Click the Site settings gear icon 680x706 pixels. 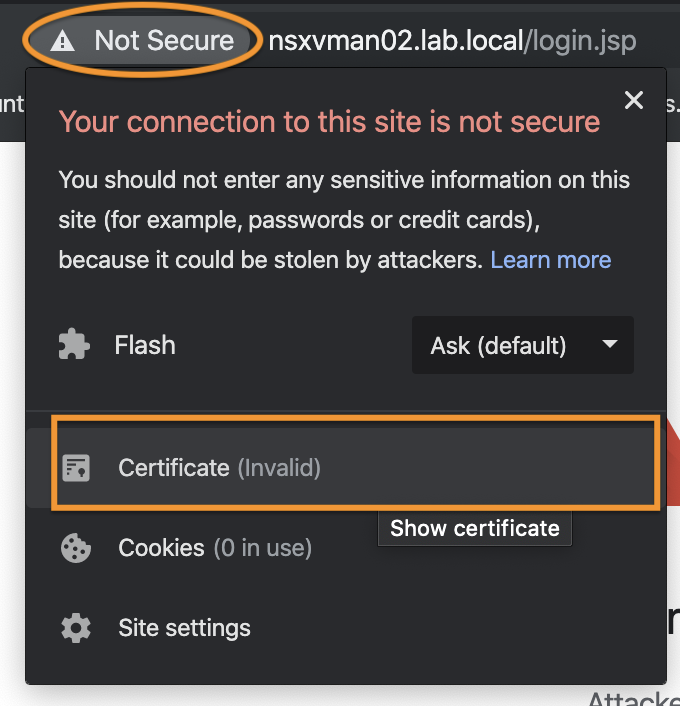tap(76, 628)
